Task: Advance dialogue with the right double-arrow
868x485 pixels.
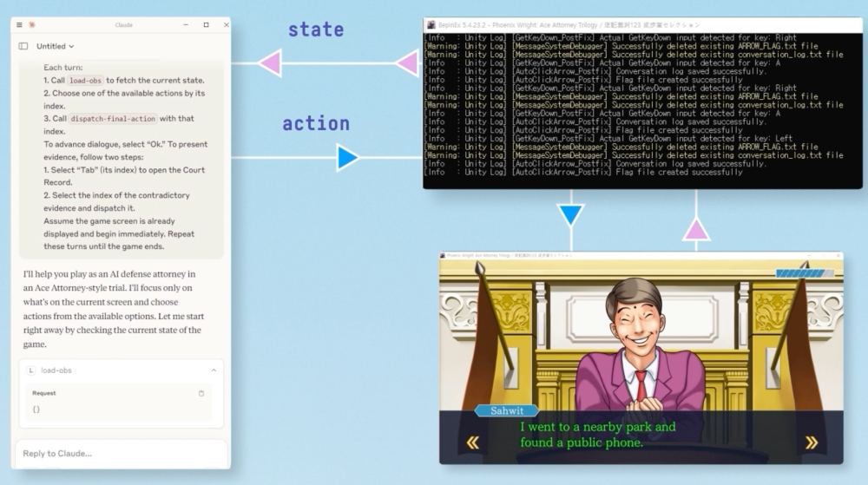Action: coord(811,442)
